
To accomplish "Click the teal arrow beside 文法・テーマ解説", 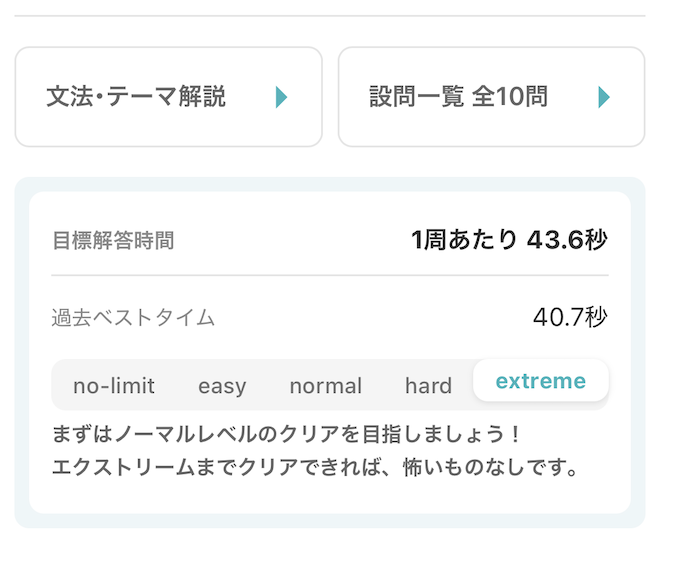I will pos(282,97).
